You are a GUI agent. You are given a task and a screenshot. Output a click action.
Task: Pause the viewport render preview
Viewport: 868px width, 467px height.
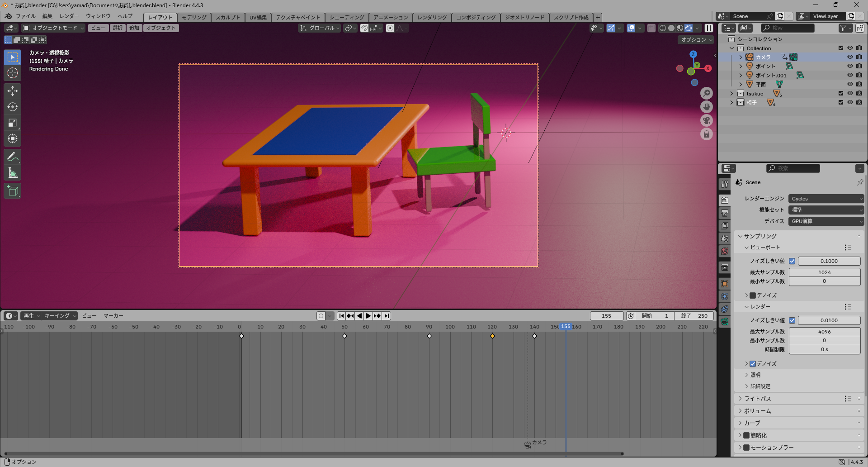pyautogui.click(x=709, y=28)
